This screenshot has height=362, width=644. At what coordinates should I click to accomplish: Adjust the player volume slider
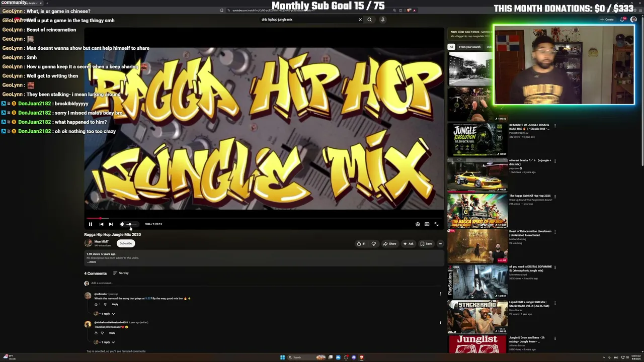[x=132, y=224]
